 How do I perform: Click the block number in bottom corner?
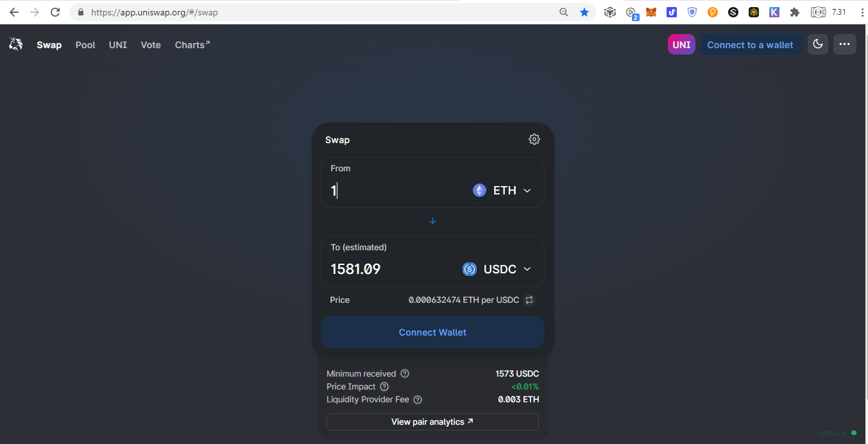click(x=833, y=434)
